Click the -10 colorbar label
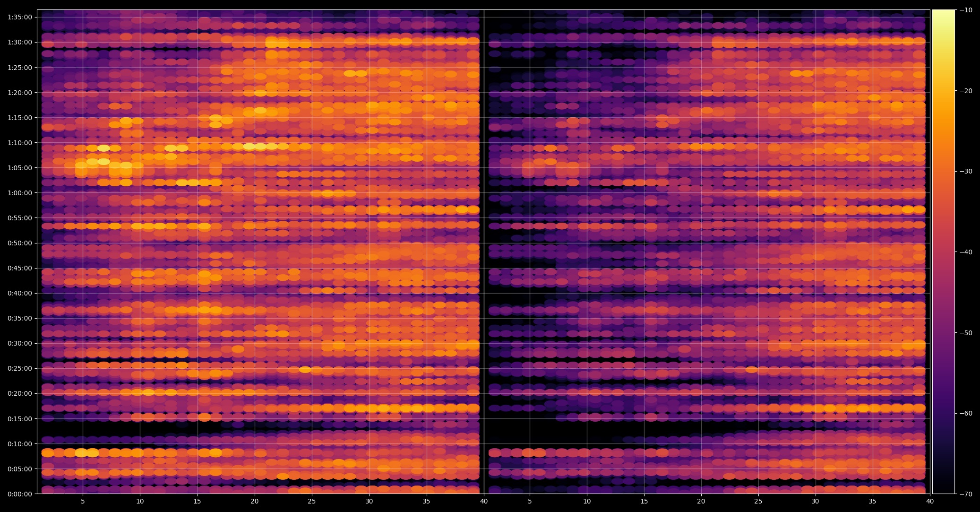The width and height of the screenshot is (980, 512). [967, 10]
